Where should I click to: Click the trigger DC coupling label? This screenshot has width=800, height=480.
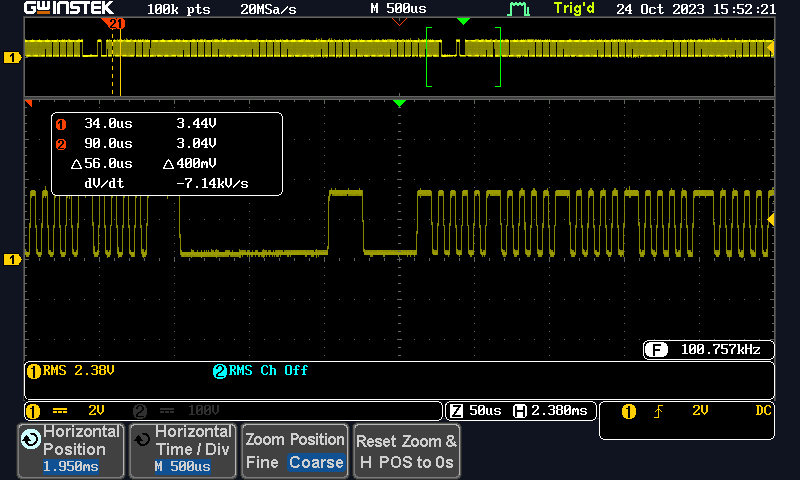763,411
